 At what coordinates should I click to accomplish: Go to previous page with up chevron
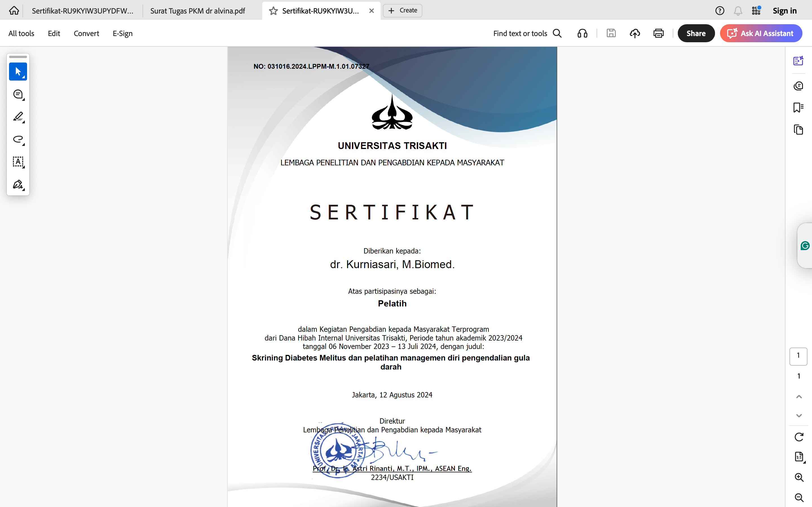pyautogui.click(x=799, y=397)
